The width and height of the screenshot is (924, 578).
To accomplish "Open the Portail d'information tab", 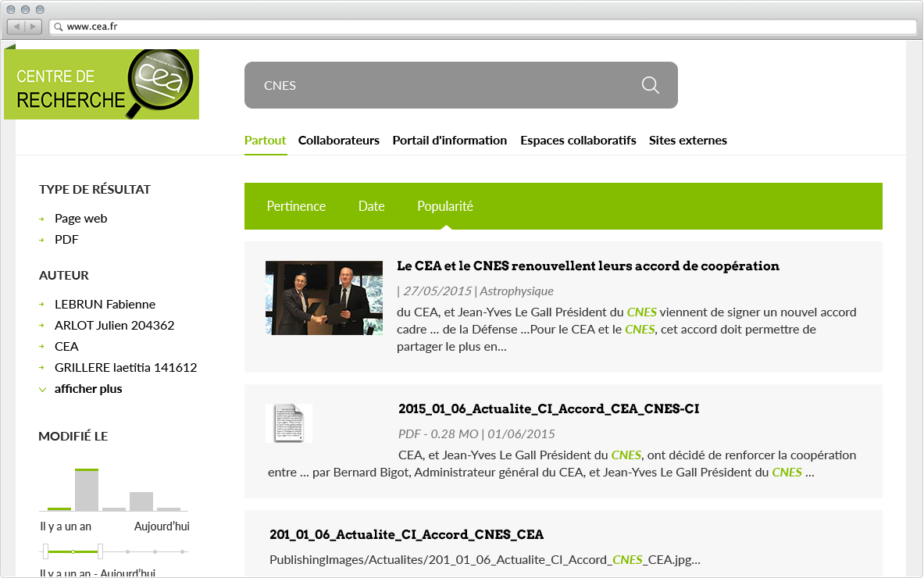I will tap(450, 141).
